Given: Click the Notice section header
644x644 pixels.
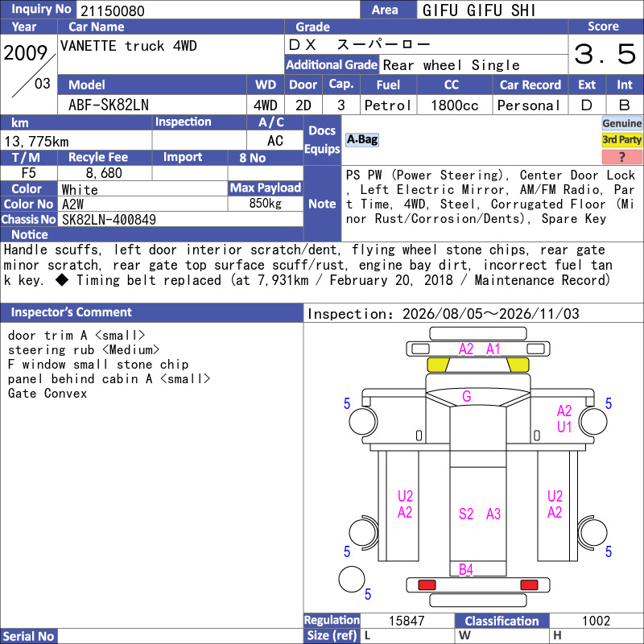Looking at the screenshot, I should coord(151,234).
